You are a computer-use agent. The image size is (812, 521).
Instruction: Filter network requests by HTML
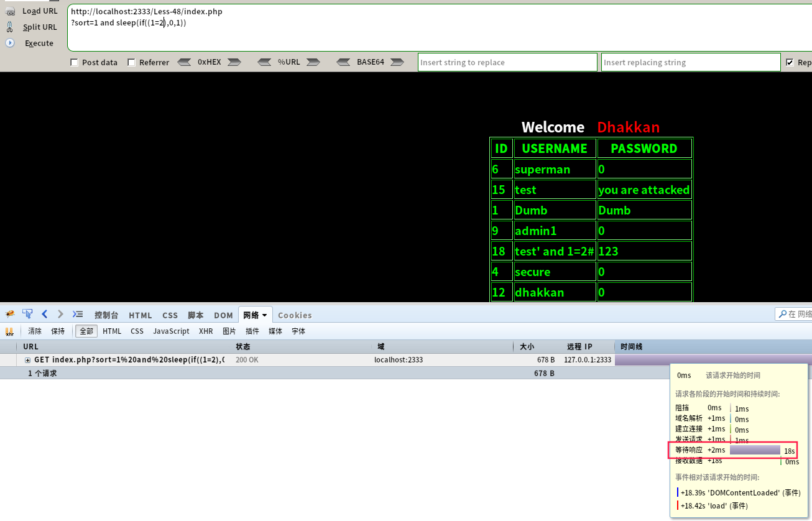tap(112, 331)
